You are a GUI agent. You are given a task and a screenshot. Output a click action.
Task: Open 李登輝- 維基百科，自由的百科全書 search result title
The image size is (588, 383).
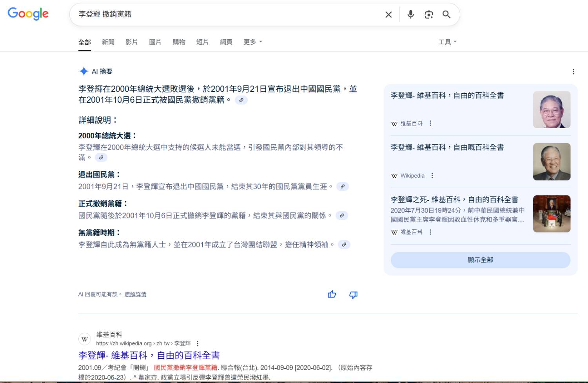[149, 356]
